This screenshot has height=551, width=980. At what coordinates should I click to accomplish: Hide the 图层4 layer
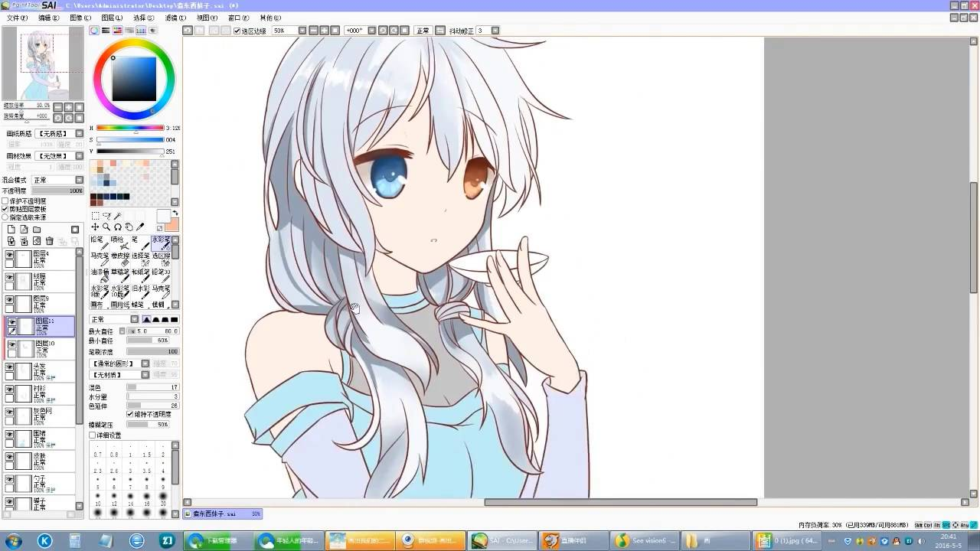click(10, 255)
